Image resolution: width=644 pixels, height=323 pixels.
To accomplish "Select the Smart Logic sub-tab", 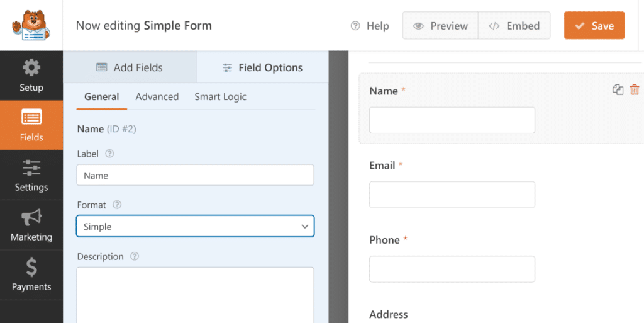I will [x=220, y=97].
